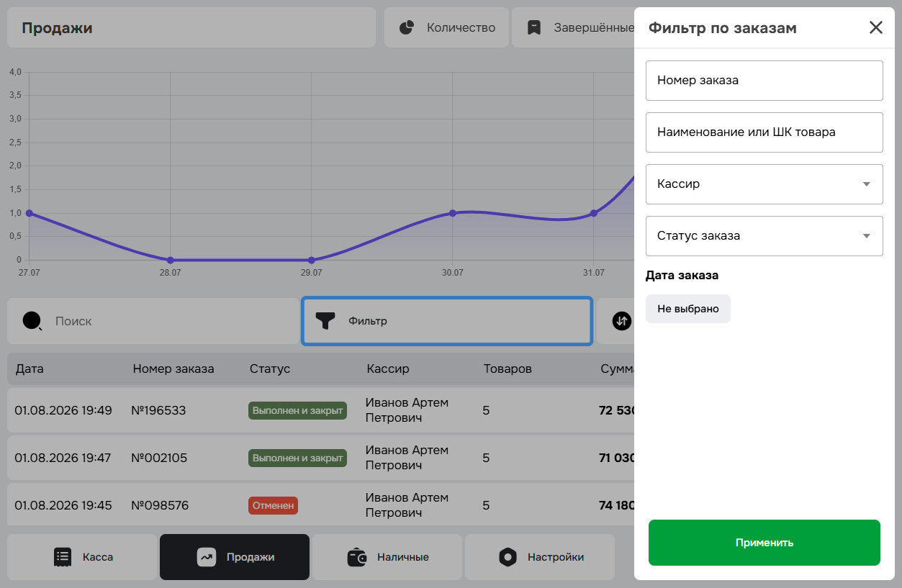
Task: Click the Фильтр button label
Action: [368, 321]
